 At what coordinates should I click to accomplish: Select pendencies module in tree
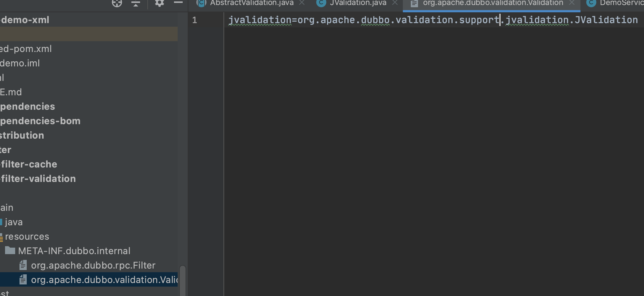(27, 106)
